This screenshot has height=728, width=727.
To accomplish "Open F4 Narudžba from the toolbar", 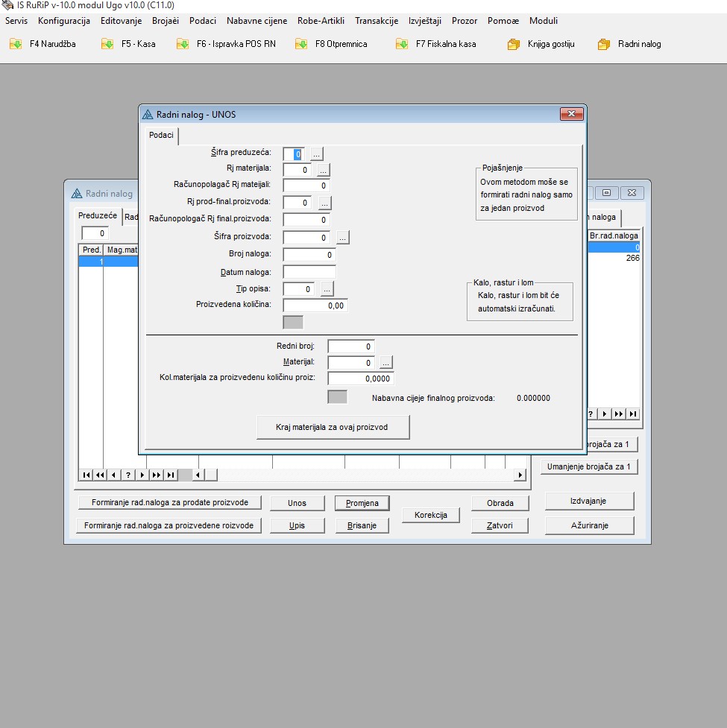I will 43,44.
